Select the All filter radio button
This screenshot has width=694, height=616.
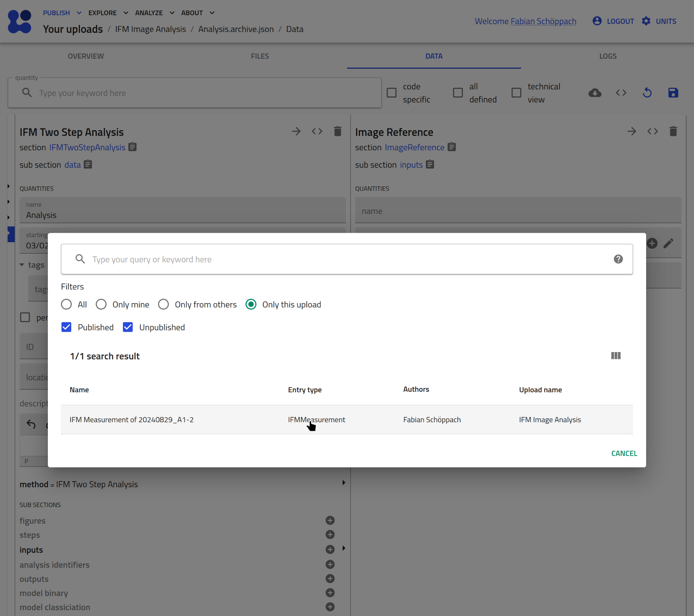[x=66, y=304]
